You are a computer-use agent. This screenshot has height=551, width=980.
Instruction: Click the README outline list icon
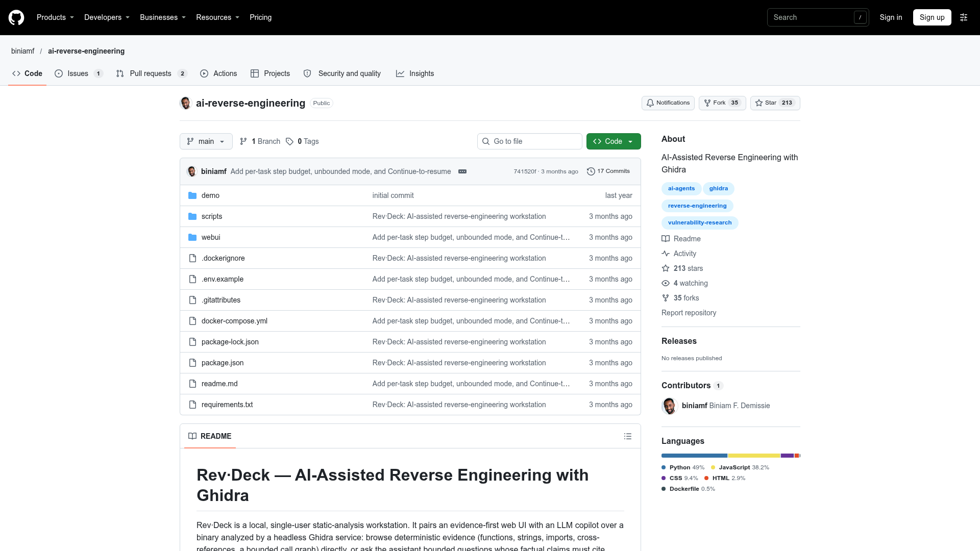(628, 436)
